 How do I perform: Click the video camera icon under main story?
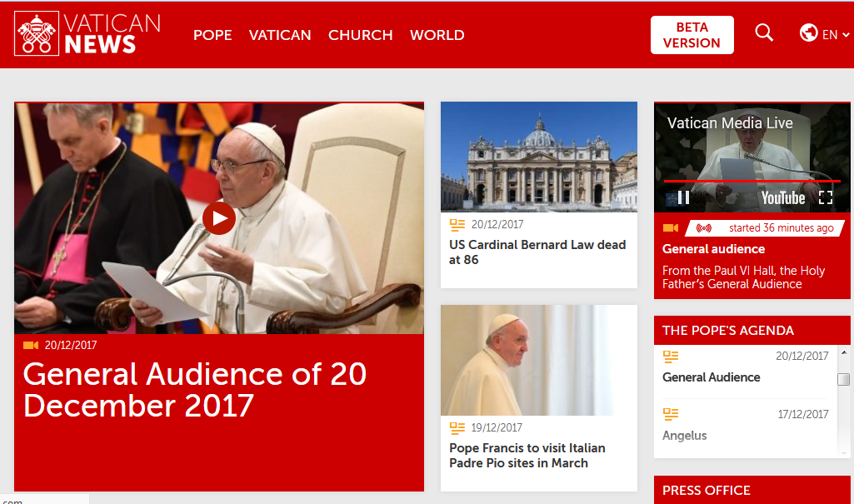(31, 346)
